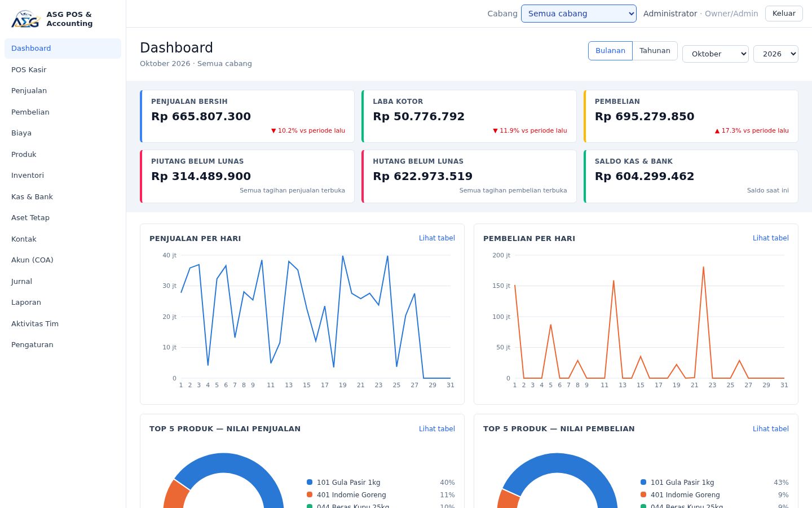Open the Produk page
Viewport: 812px width, 508px height.
coord(63,154)
